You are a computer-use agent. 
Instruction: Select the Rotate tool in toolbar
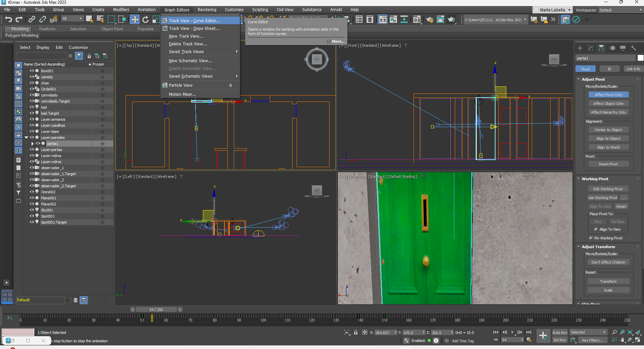[145, 20]
